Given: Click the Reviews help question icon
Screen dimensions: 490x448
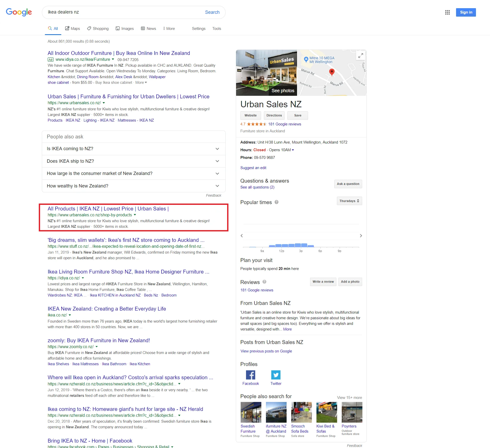Looking at the screenshot, I should 264,282.
